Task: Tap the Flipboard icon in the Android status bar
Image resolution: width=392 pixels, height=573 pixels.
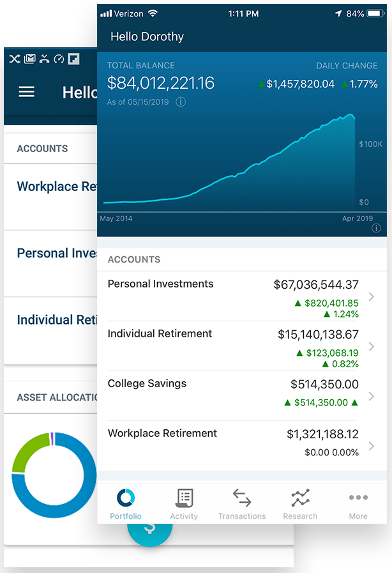Action: pyautogui.click(x=73, y=59)
